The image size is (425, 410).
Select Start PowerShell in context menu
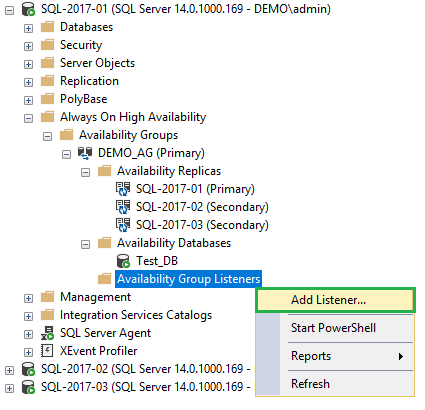(x=335, y=328)
